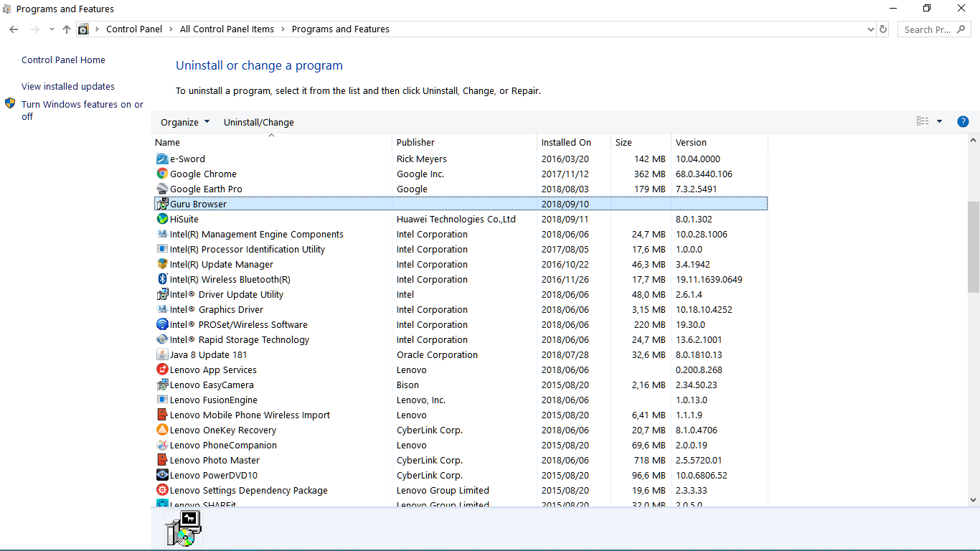Click Huawei Technologies Co.,Ltd publisher cell

456,219
